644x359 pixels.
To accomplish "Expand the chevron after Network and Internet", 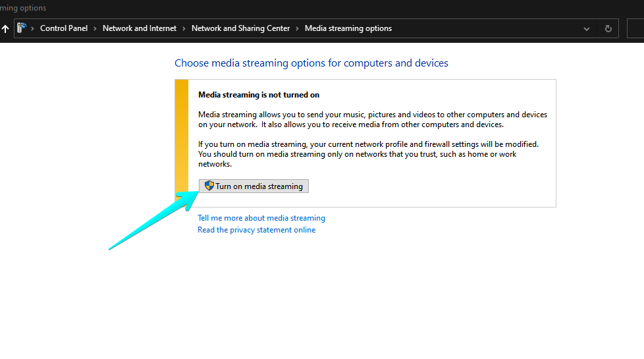I will (x=184, y=28).
